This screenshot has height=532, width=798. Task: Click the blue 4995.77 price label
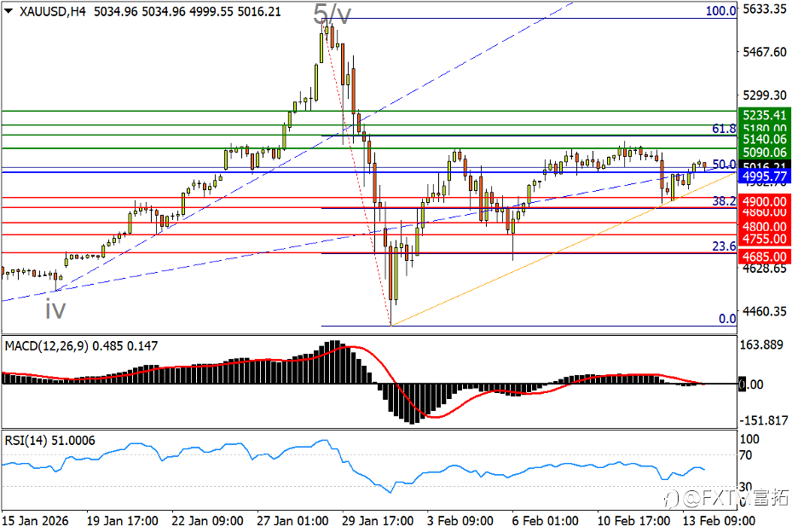(764, 176)
